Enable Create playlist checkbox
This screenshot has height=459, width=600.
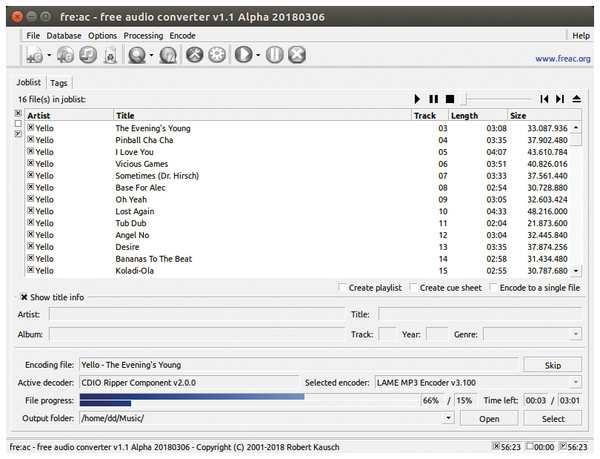342,287
